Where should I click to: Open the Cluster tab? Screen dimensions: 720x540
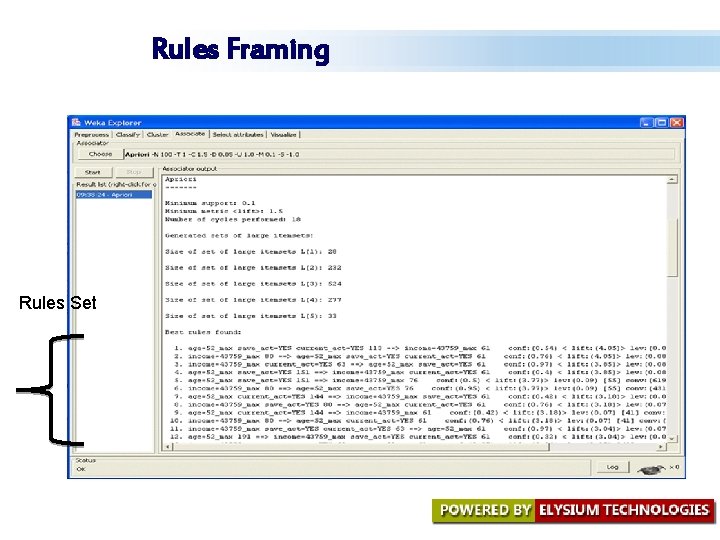158,135
